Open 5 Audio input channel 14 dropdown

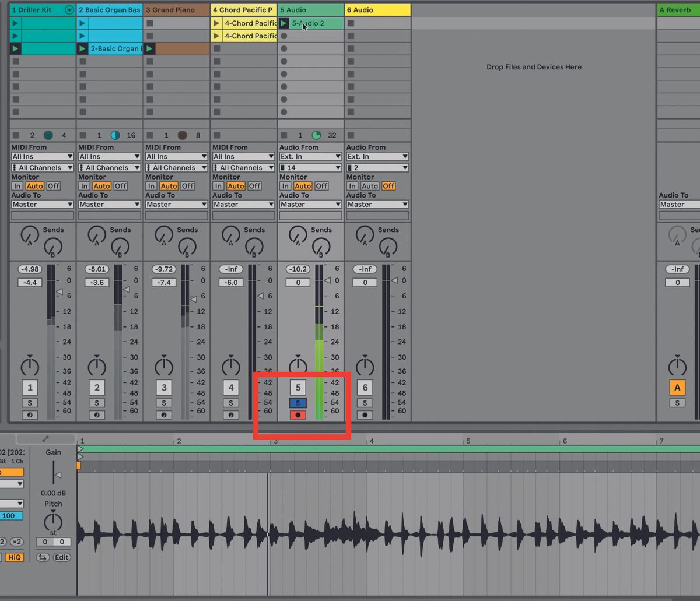click(x=311, y=167)
